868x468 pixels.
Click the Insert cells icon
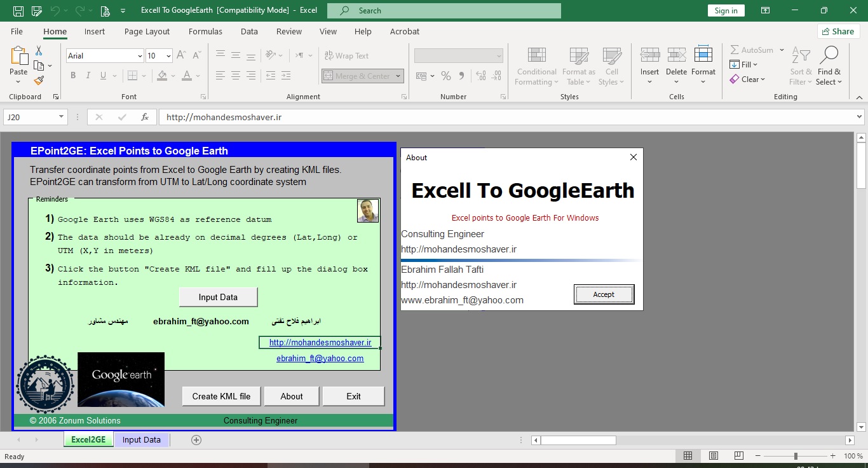pyautogui.click(x=649, y=56)
